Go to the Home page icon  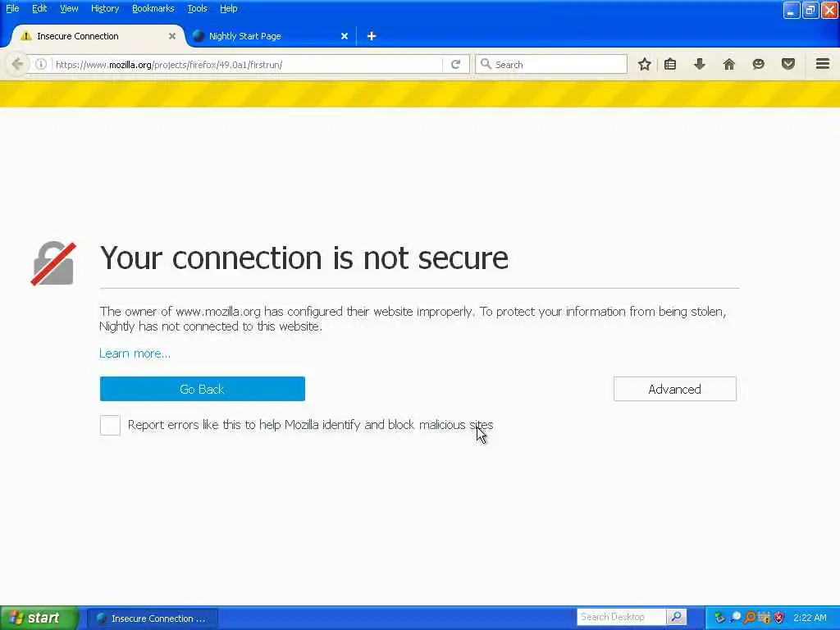tap(728, 64)
